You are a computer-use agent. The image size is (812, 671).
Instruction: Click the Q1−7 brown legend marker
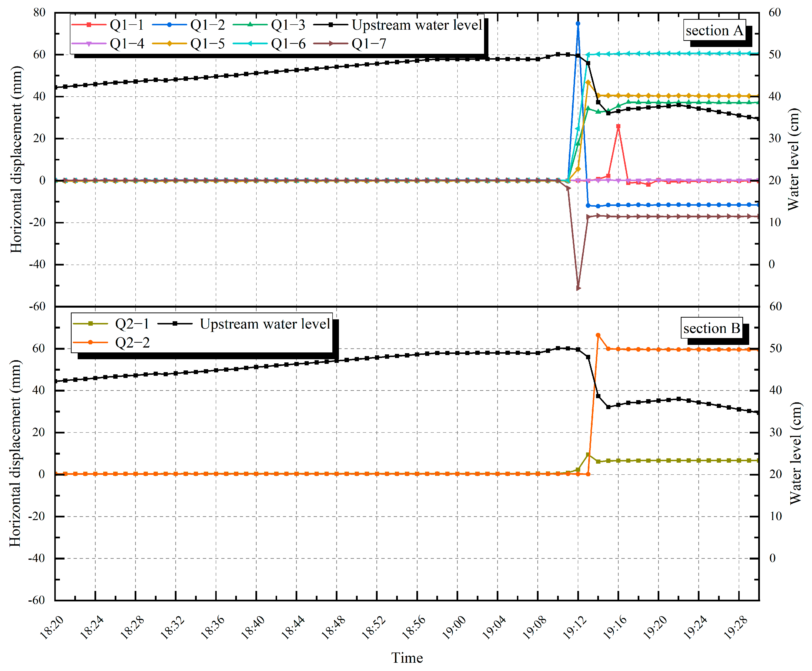331,44
